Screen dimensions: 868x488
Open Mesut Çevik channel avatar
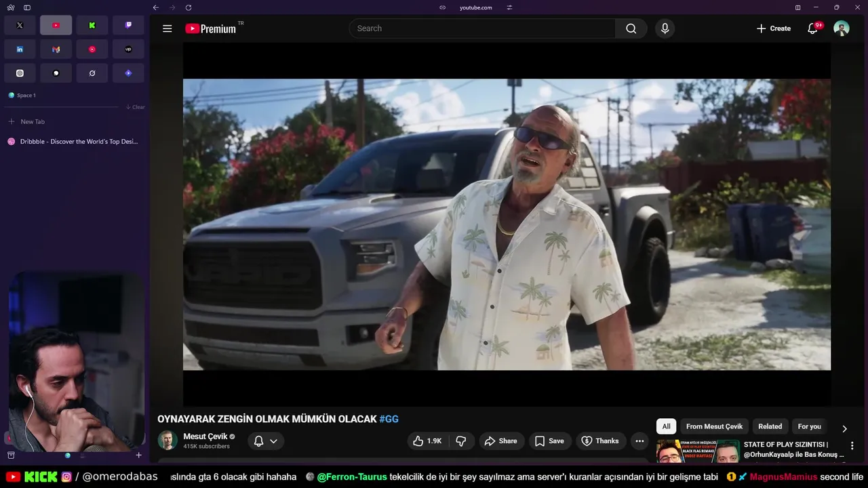[167, 441]
